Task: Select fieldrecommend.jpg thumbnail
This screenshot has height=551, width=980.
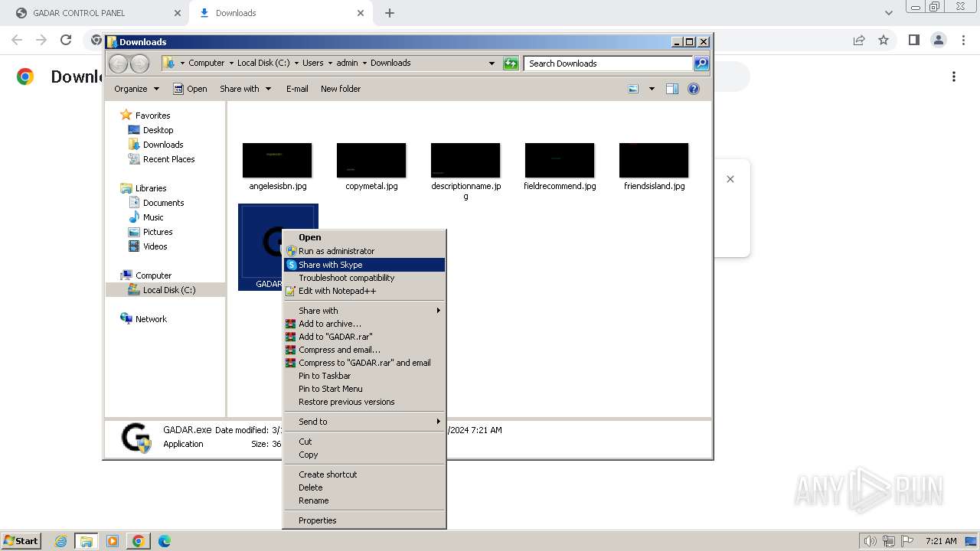Action: [x=560, y=161]
